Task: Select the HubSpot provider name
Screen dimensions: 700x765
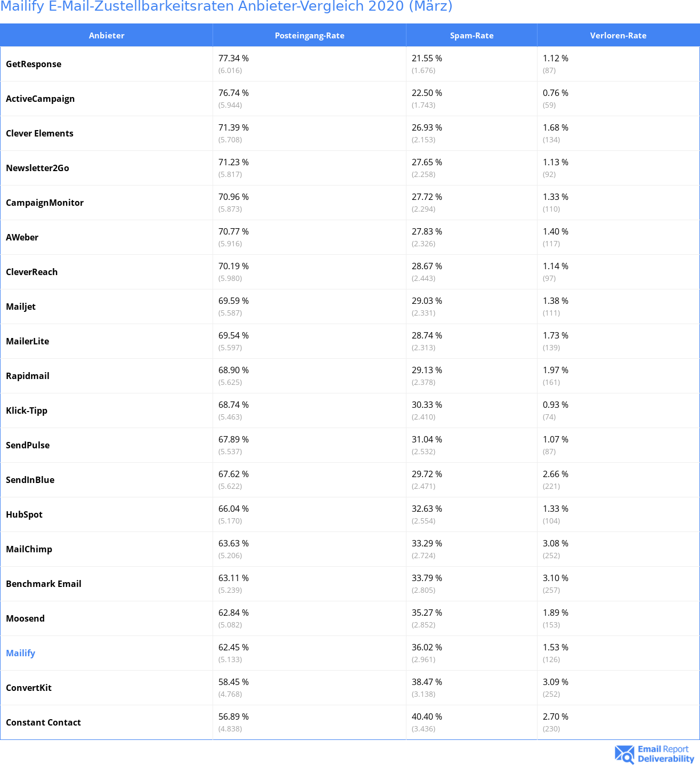Action: (24, 514)
